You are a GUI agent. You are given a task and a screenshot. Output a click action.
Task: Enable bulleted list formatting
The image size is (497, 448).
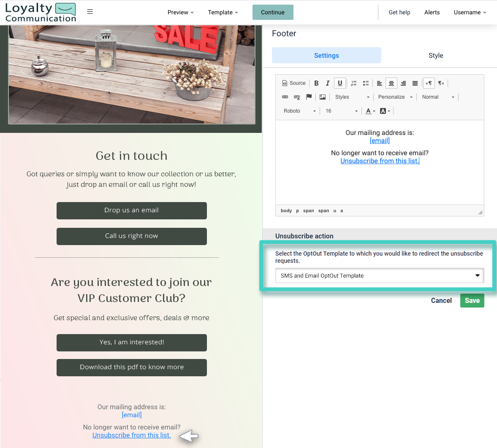click(366, 83)
